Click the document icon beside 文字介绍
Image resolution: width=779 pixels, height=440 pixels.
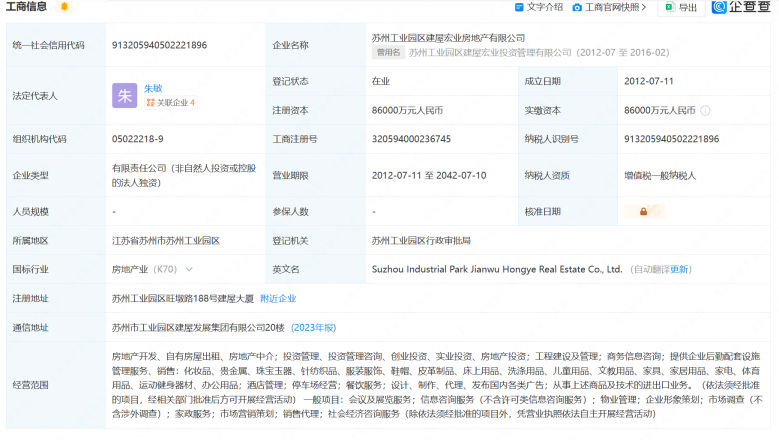519,7
